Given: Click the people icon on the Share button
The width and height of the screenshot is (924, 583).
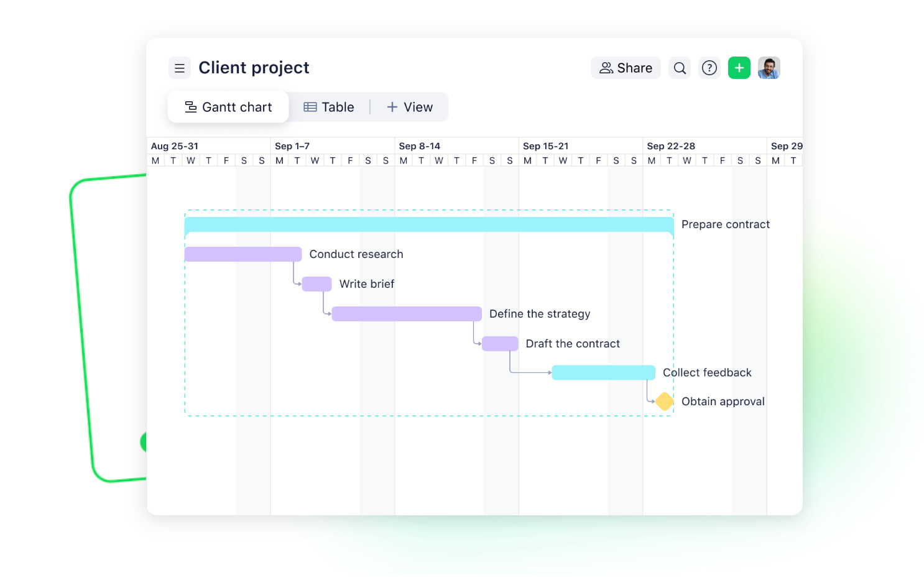Looking at the screenshot, I should [606, 68].
